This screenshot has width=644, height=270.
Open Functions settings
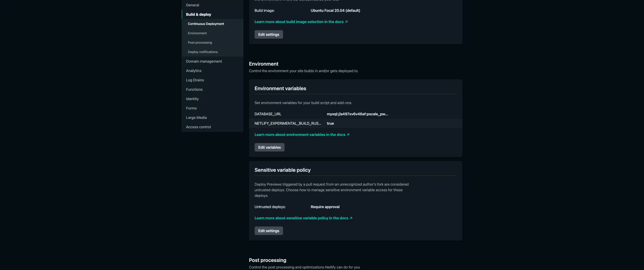tap(194, 89)
